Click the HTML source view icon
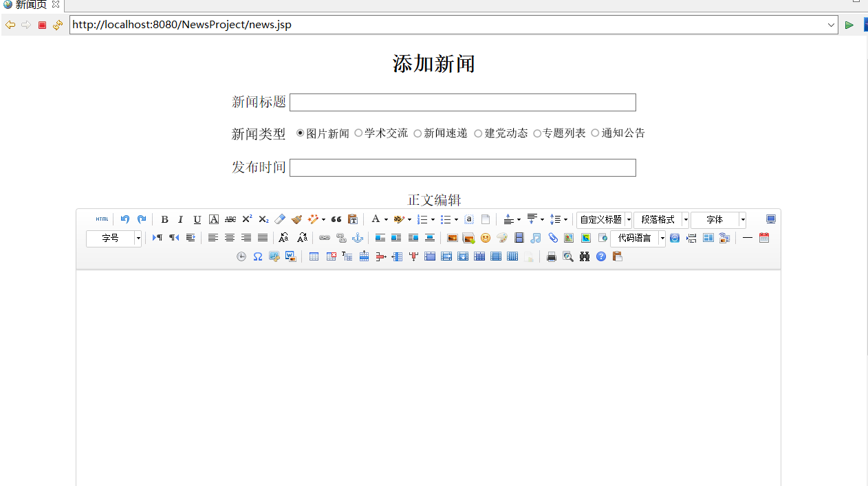Screen dimensions: 868x486 pos(102,219)
